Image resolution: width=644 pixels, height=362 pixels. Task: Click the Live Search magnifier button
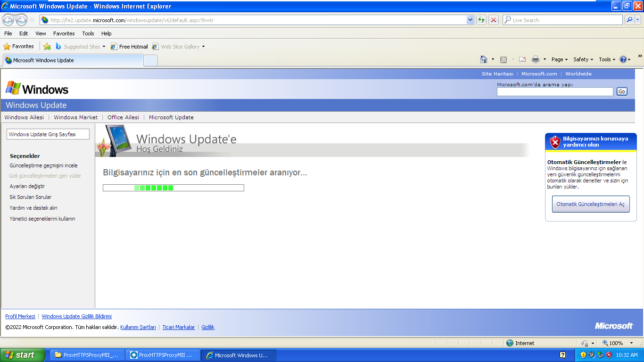629,20
